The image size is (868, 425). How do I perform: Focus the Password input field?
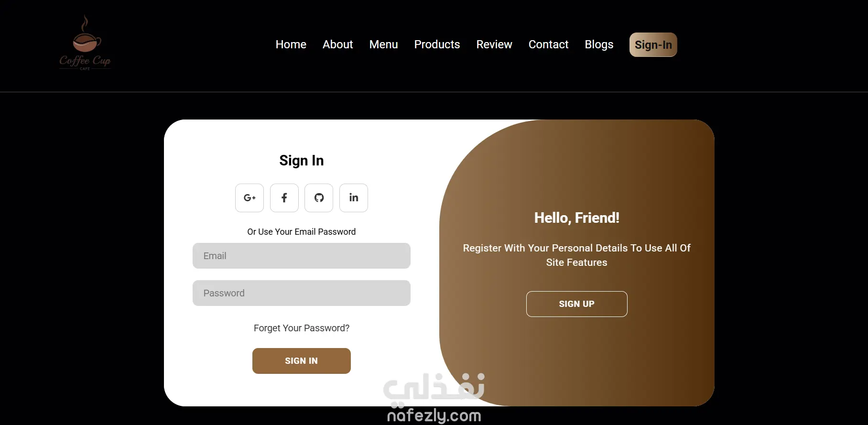pyautogui.click(x=302, y=293)
